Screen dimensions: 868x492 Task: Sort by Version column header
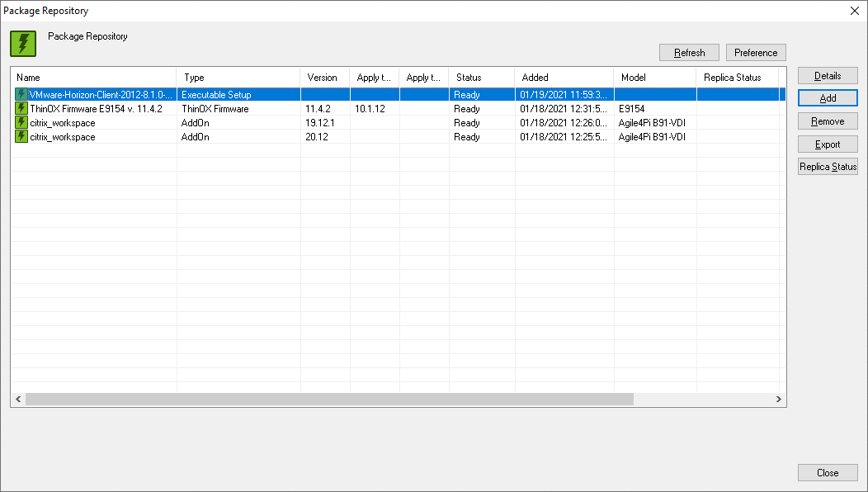pos(325,78)
